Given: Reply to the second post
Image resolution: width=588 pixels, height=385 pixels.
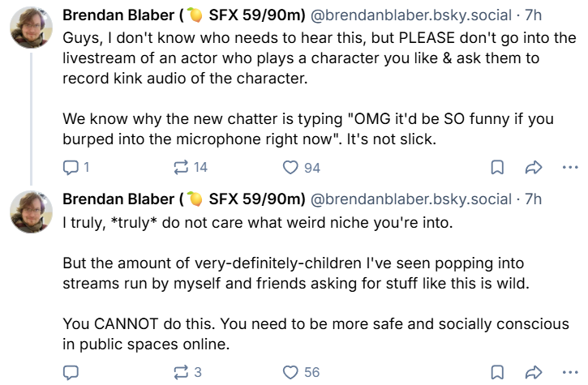Looking at the screenshot, I should (71, 372).
